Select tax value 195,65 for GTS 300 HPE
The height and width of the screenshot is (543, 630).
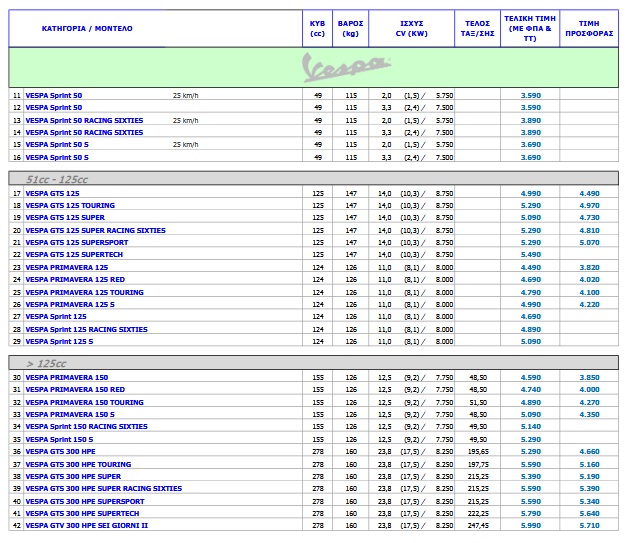pos(478,452)
